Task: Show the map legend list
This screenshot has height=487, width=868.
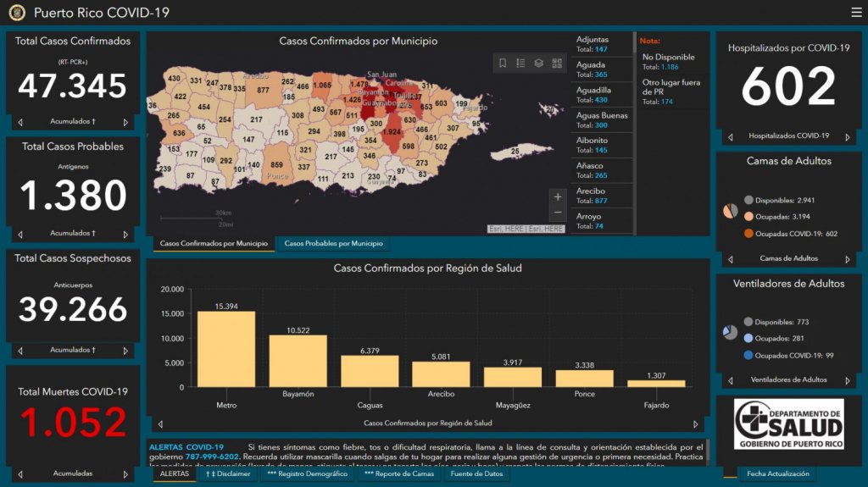Action: click(520, 64)
